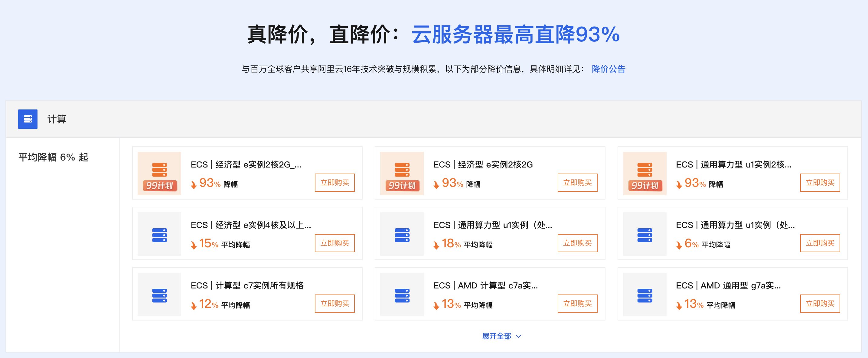868x358 pixels.
Task: Click headline 云服务器最高直降93%
Action: pyautogui.click(x=516, y=34)
